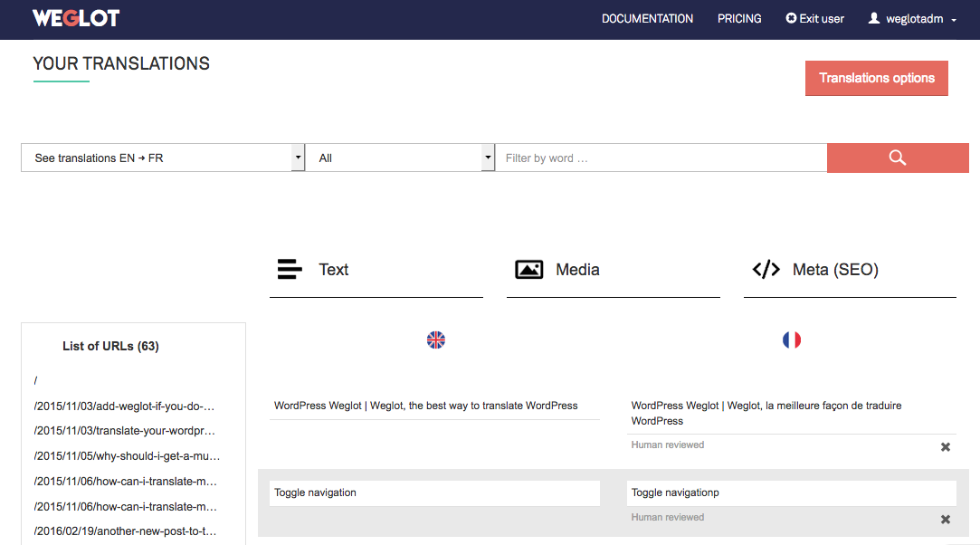
Task: Delete the 'Toggle navigation' translation with the X
Action: (945, 519)
